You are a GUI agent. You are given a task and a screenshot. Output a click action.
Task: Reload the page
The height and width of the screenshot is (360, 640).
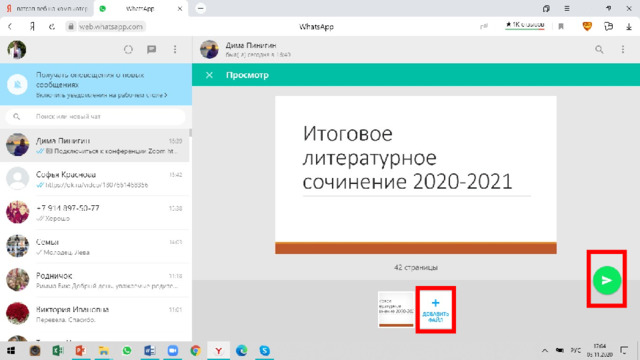tap(52, 27)
